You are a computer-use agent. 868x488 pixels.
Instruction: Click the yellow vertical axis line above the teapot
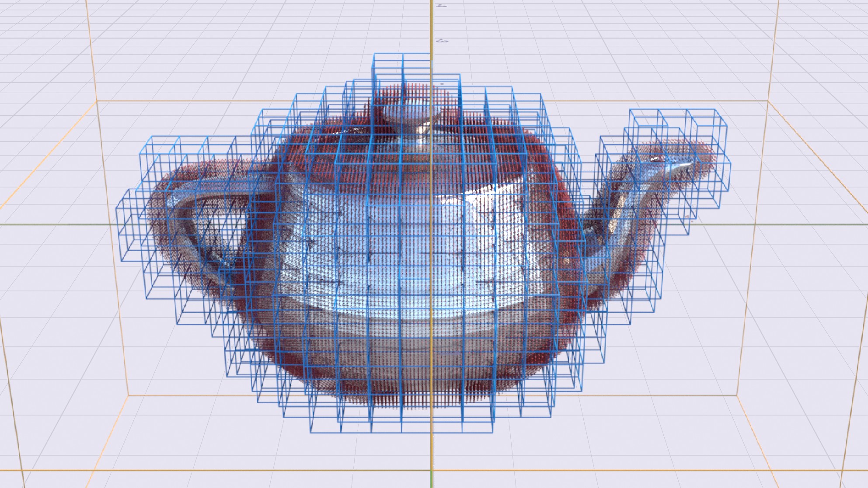pos(431,26)
